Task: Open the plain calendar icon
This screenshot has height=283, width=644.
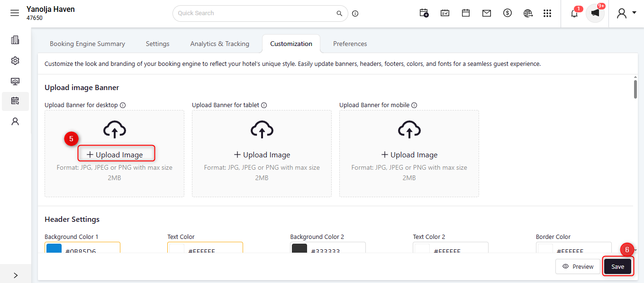Action: (466, 13)
